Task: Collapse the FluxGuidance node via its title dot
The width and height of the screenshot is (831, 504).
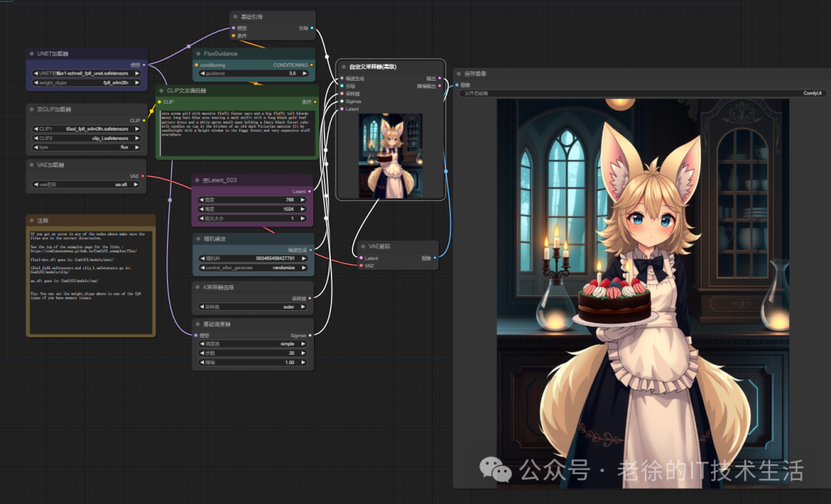Action: tap(199, 54)
